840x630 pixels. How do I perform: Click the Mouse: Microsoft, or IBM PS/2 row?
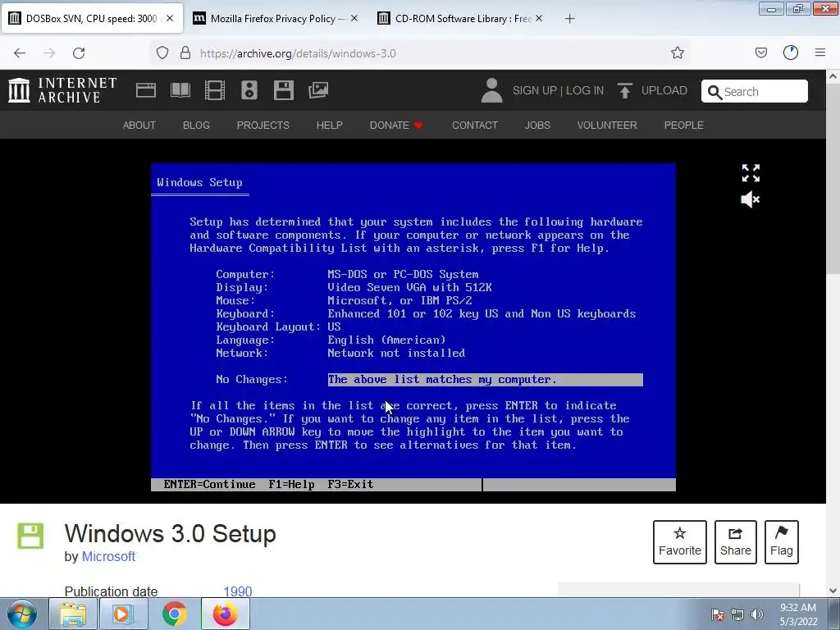(x=344, y=300)
